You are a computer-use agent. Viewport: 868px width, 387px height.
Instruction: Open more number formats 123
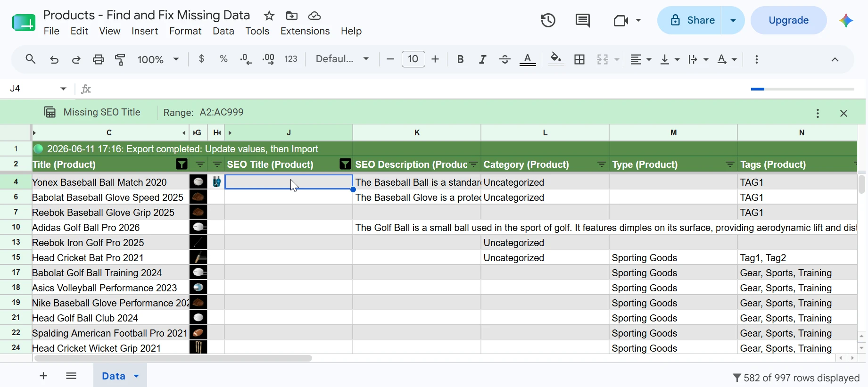pyautogui.click(x=291, y=59)
